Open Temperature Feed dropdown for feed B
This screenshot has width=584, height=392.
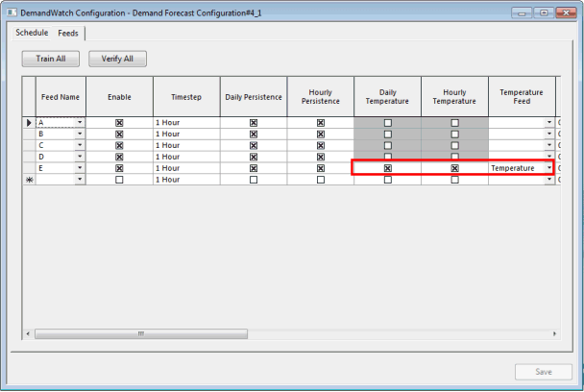point(549,134)
